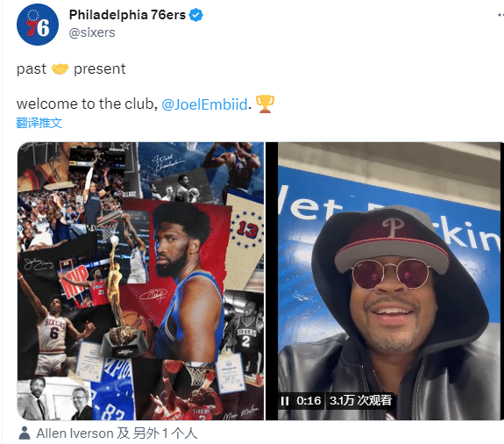
Task: Pause the video with the pause button
Action: point(285,401)
